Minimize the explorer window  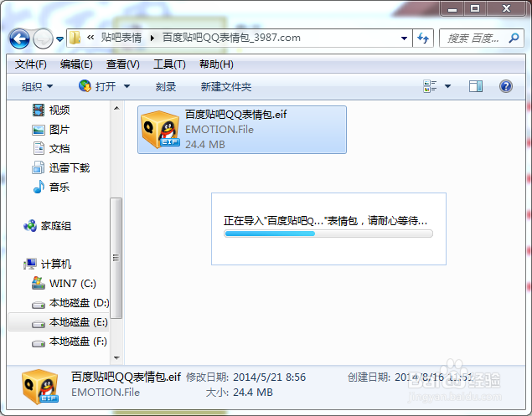[x=452, y=9]
